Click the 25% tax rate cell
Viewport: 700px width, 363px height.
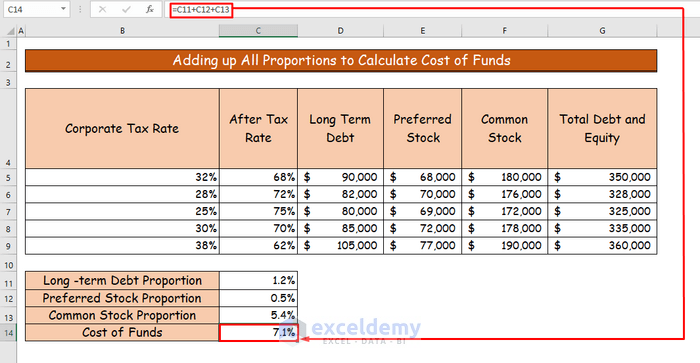[x=122, y=211]
